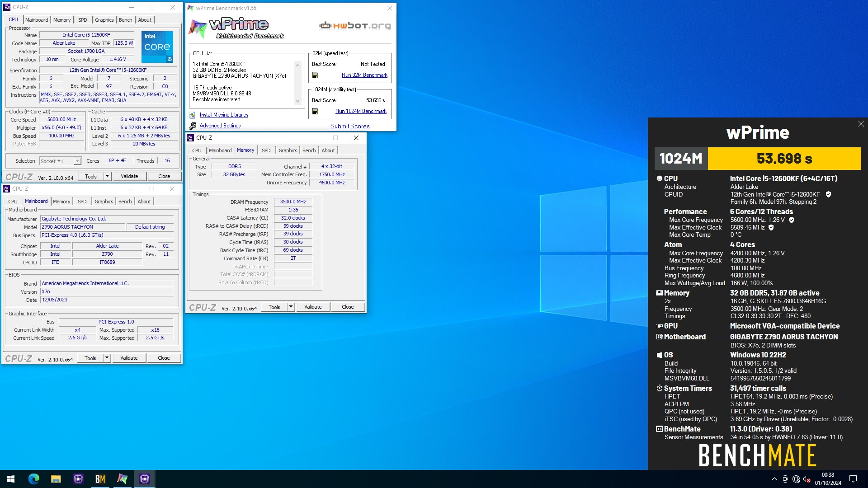Open File Explorer from the taskbar
868x488 pixels.
(x=56, y=479)
